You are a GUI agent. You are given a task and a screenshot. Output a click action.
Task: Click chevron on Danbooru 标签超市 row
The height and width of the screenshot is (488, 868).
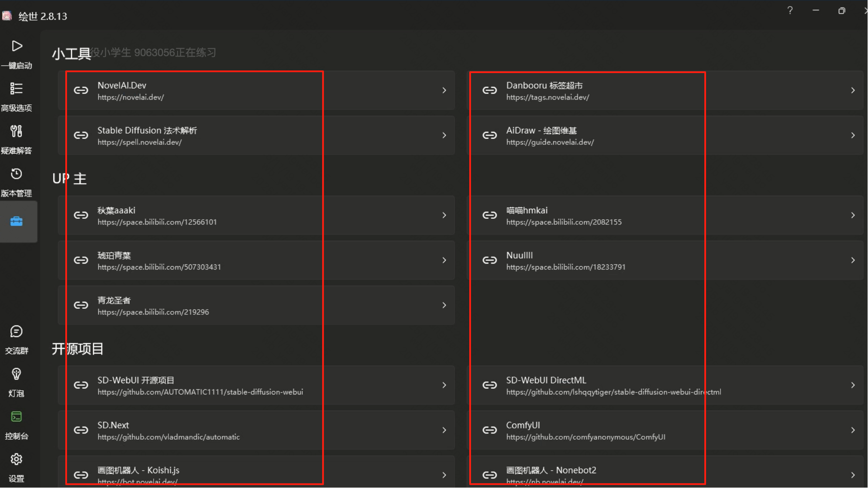click(852, 90)
